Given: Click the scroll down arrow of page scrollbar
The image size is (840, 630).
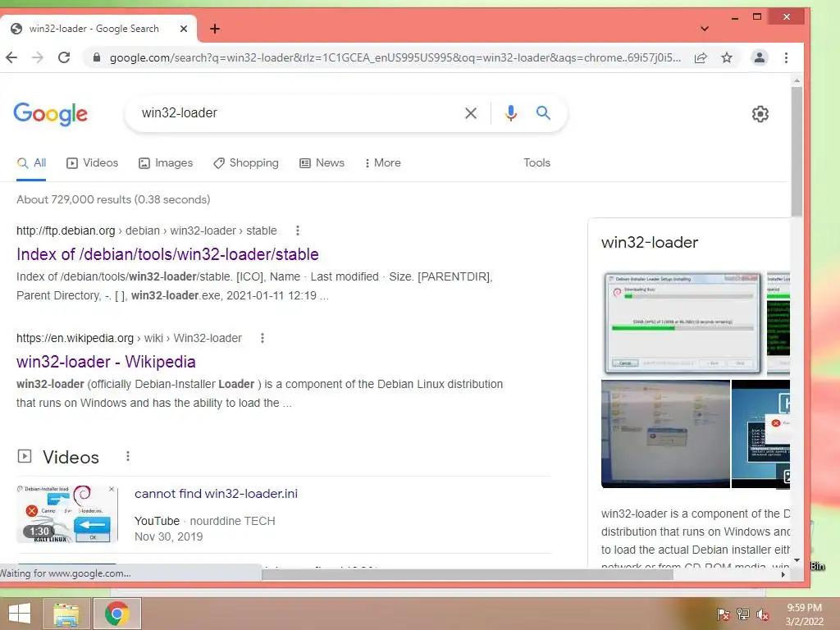Looking at the screenshot, I should click(x=797, y=559).
